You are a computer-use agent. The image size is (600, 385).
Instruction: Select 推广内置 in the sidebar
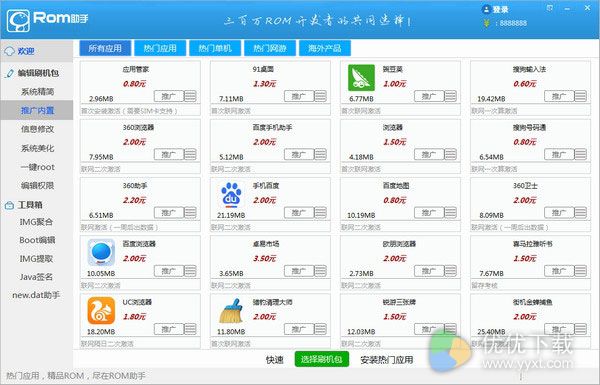[x=37, y=110]
